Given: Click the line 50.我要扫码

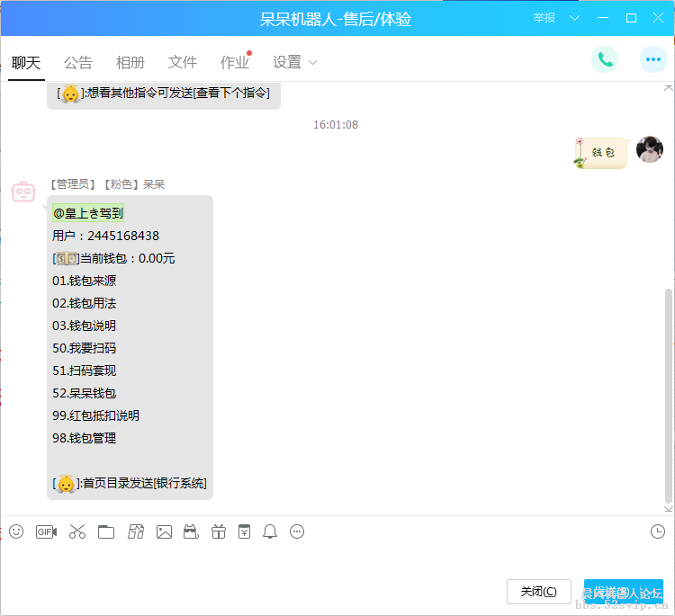Looking at the screenshot, I should [84, 348].
